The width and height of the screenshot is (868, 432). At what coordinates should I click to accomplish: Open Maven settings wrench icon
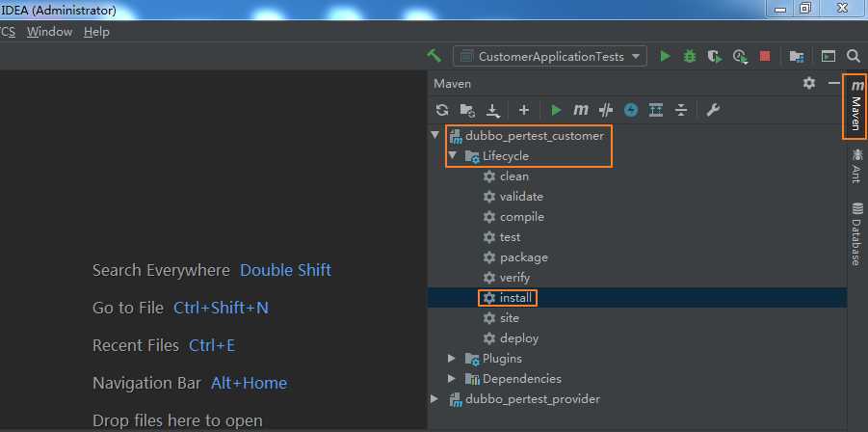713,110
